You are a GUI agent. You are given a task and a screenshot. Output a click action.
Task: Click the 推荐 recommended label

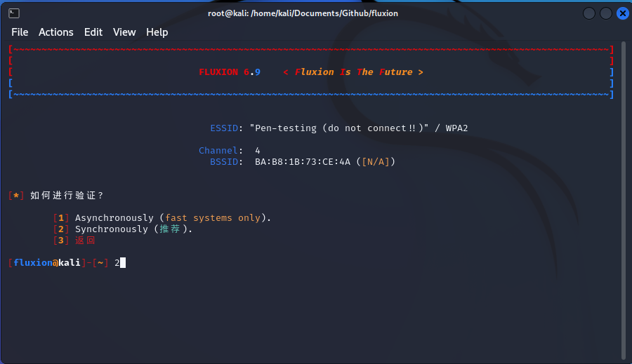point(170,229)
